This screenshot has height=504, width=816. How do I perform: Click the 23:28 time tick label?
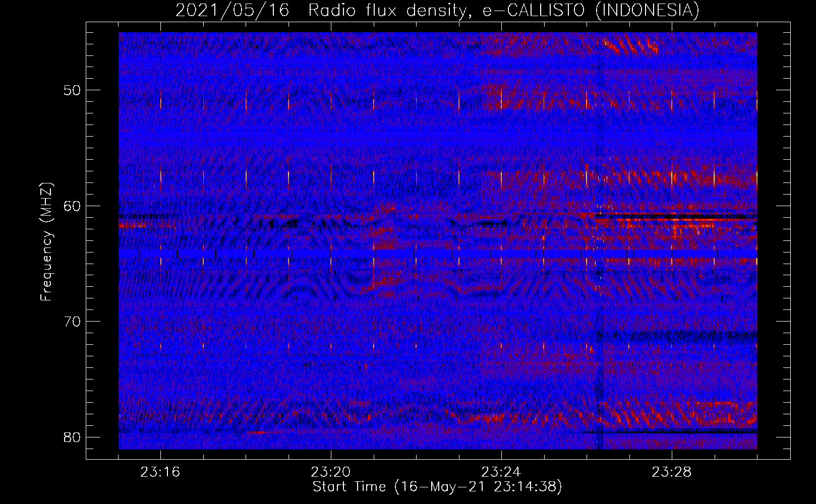coord(672,472)
